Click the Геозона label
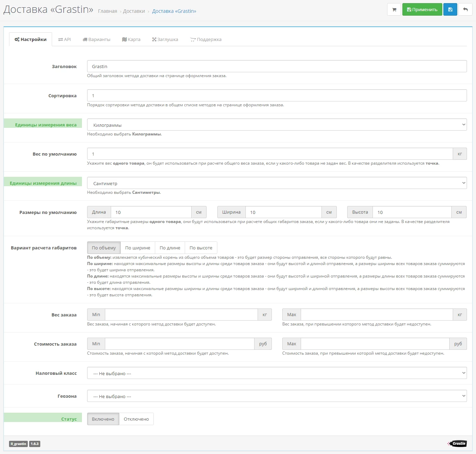Image resolution: width=476 pixels, height=454 pixels. tap(67, 396)
